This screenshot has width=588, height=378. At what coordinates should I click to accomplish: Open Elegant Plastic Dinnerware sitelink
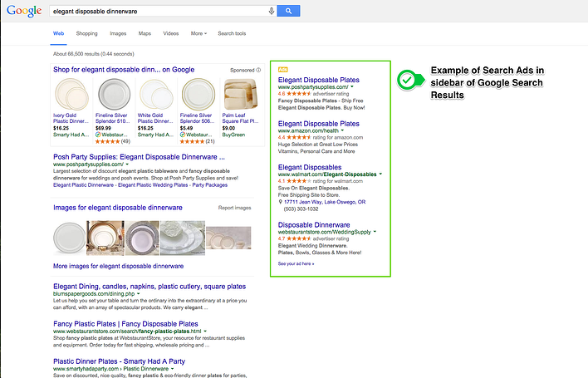(x=83, y=185)
